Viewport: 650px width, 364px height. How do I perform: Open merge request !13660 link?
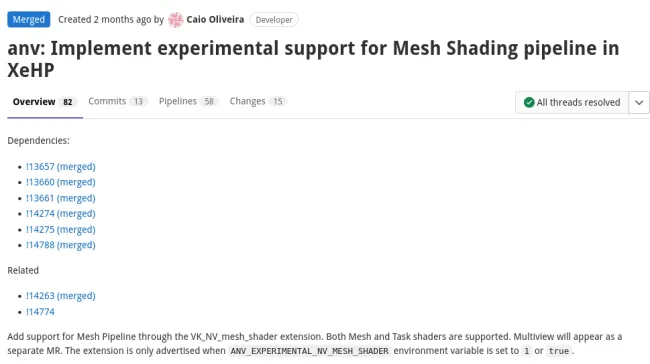(x=61, y=182)
